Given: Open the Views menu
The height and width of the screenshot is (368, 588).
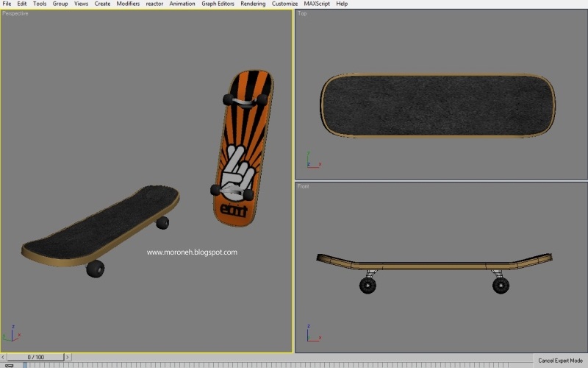Looking at the screenshot, I should 81,4.
